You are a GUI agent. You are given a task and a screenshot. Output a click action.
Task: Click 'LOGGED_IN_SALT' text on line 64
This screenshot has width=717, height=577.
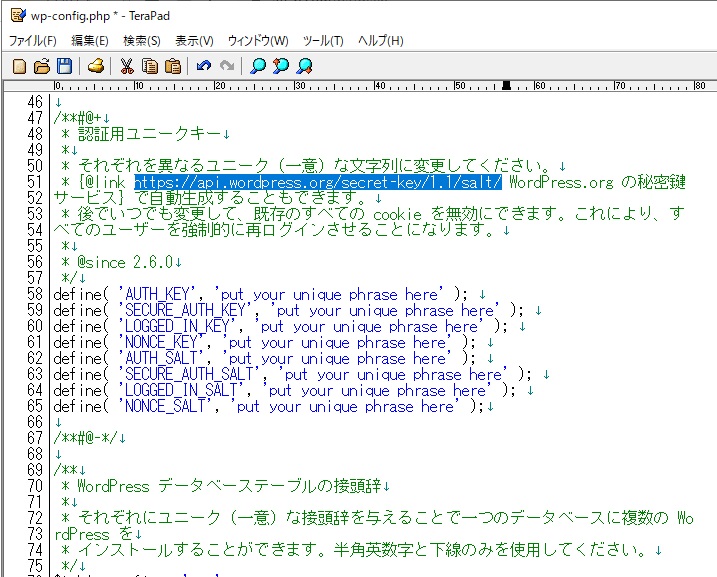181,390
